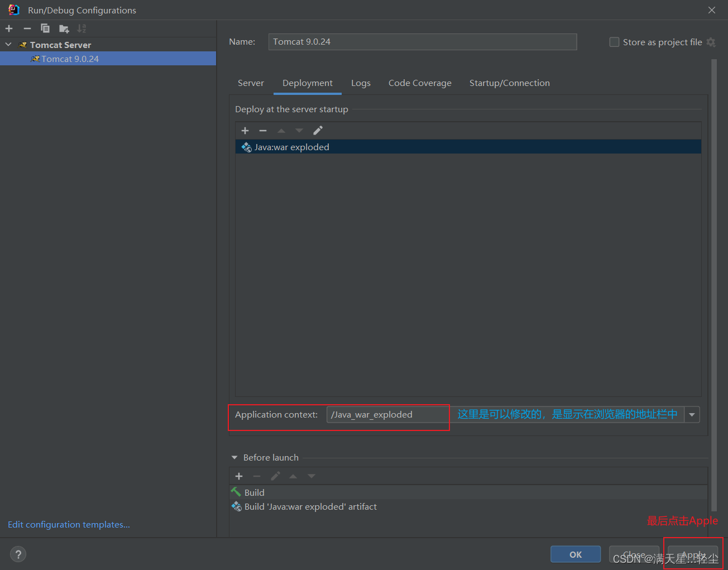This screenshot has height=570, width=728.
Task: Edit deployment artifact pencil icon
Action: point(318,131)
